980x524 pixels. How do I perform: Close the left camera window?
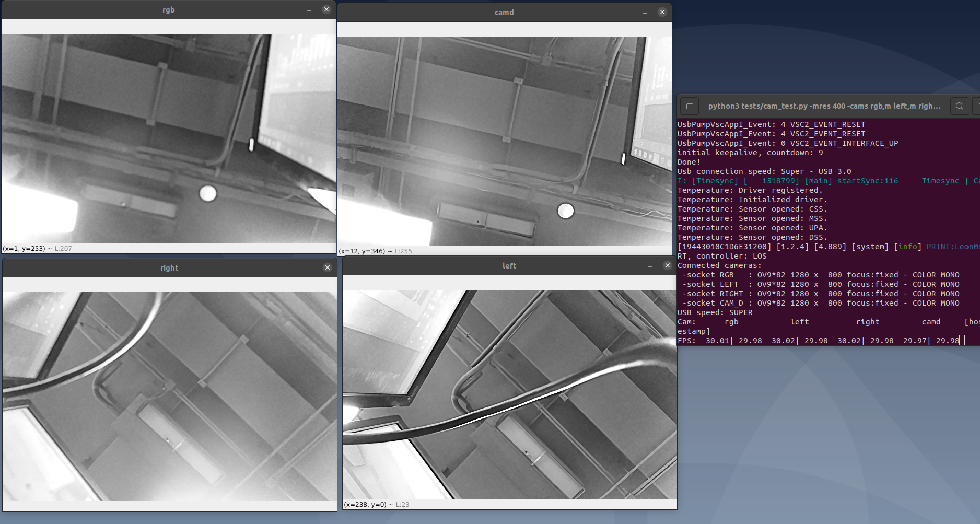(x=667, y=265)
